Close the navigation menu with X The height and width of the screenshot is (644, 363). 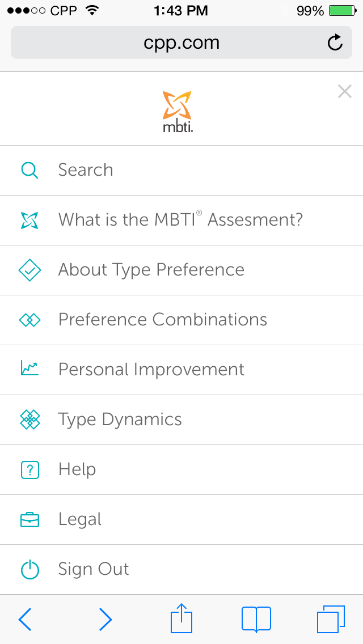[x=344, y=91]
